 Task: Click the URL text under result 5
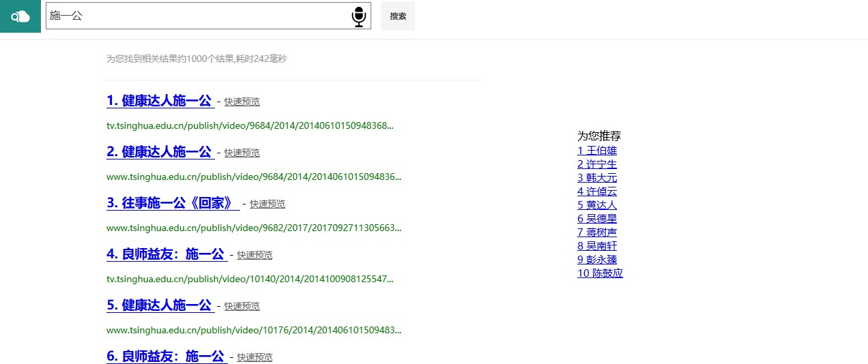254,330
